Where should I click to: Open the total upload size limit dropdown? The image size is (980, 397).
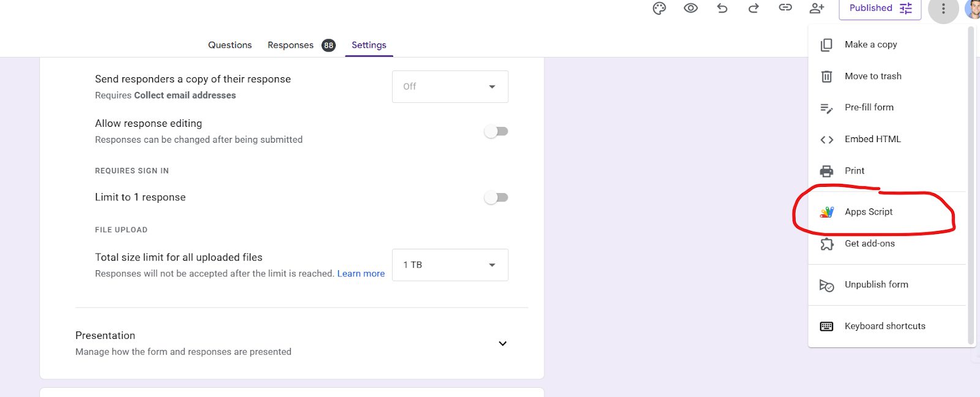click(x=450, y=265)
